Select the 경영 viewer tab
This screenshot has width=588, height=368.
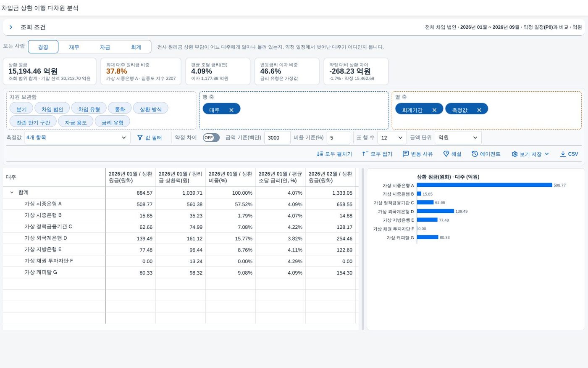(43, 47)
